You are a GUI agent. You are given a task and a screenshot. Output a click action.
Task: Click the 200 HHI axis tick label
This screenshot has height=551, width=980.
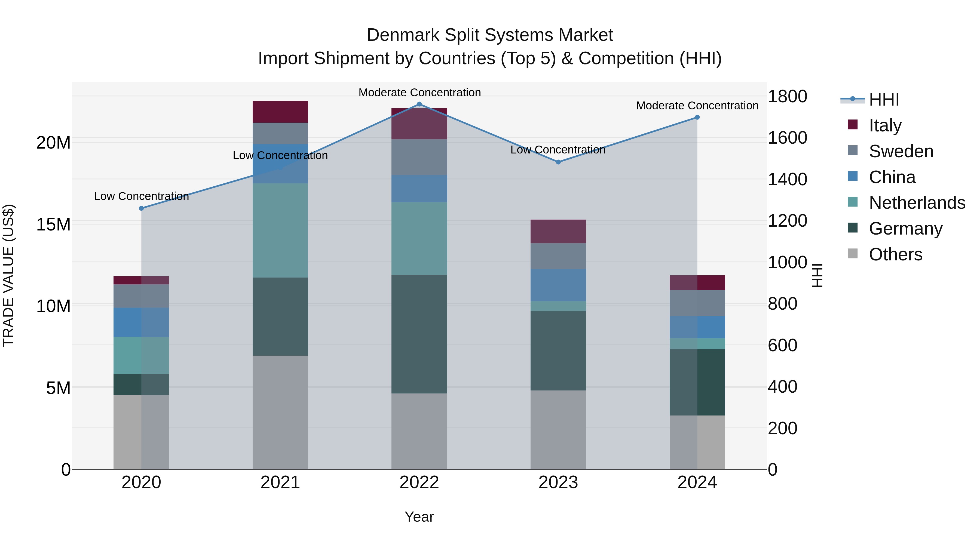[783, 428]
